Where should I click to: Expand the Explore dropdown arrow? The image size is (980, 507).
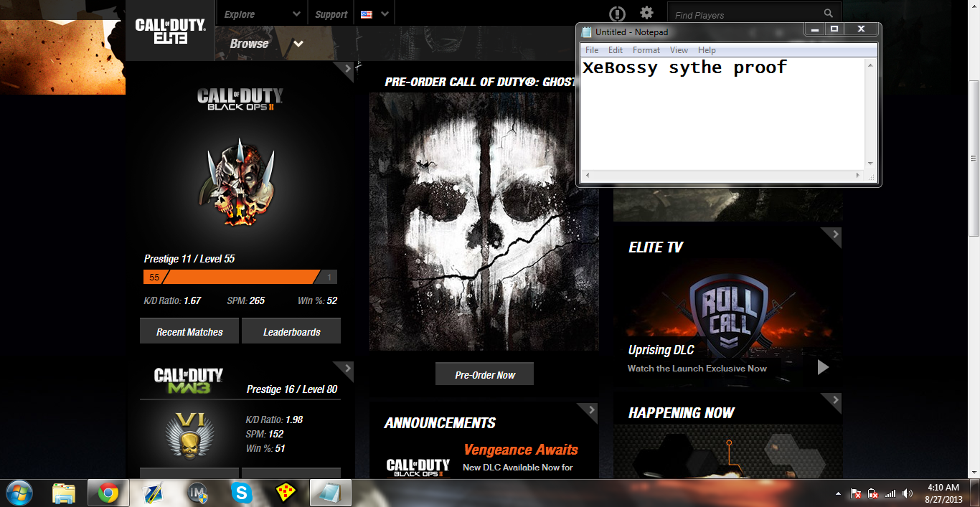click(x=297, y=14)
